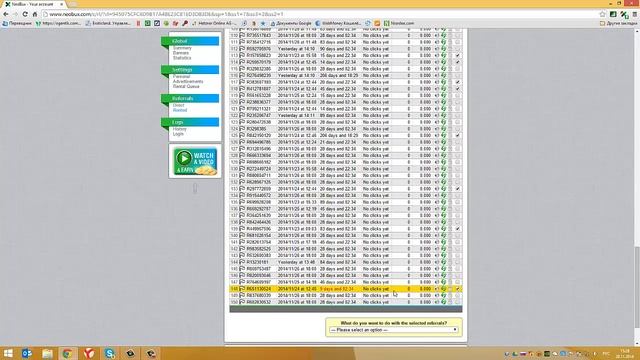
Task: Open the Referrals section header
Action: pyautogui.click(x=190, y=98)
